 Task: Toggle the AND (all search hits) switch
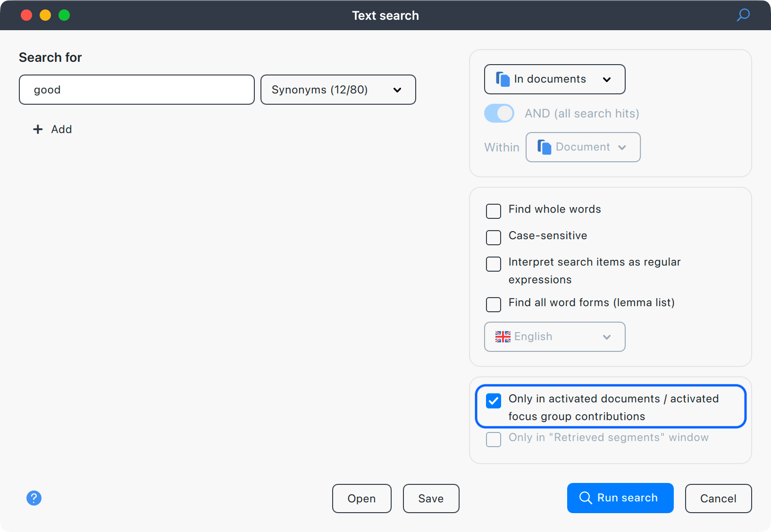point(499,113)
